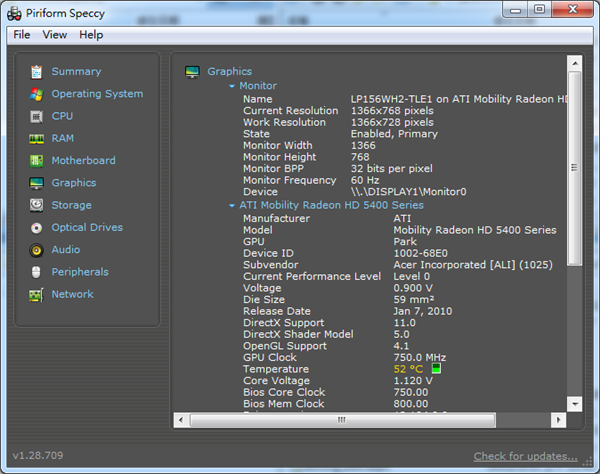This screenshot has width=600, height=474.
Task: Click the 32 bits per pixel value
Action: pyautogui.click(x=392, y=169)
